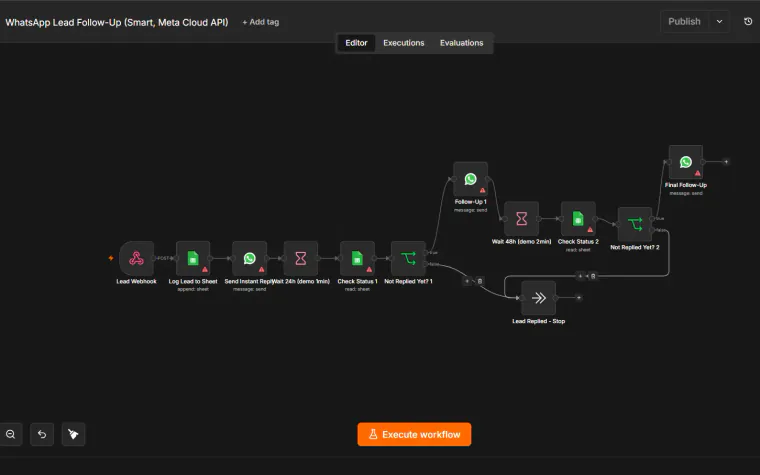Select the Wait 48h hourglass node
The width and height of the screenshot is (760, 475).
click(x=522, y=219)
